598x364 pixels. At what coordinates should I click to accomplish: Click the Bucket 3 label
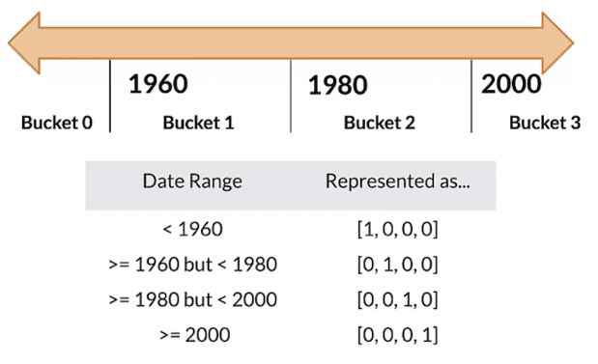coord(545,123)
